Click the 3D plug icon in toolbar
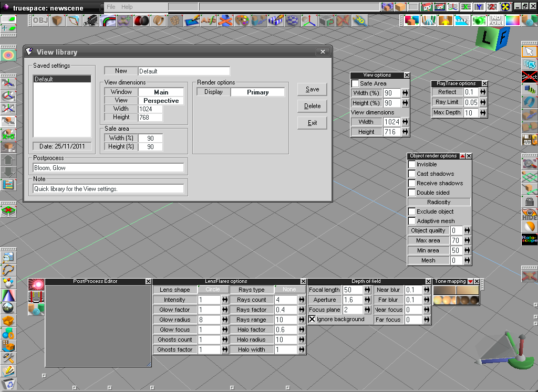The image size is (538, 392). pos(360,20)
